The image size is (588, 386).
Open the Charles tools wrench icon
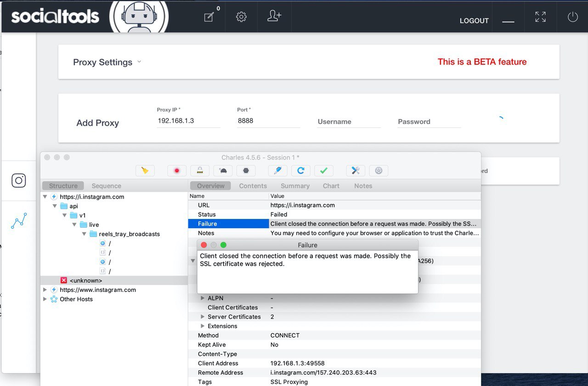[x=356, y=171]
